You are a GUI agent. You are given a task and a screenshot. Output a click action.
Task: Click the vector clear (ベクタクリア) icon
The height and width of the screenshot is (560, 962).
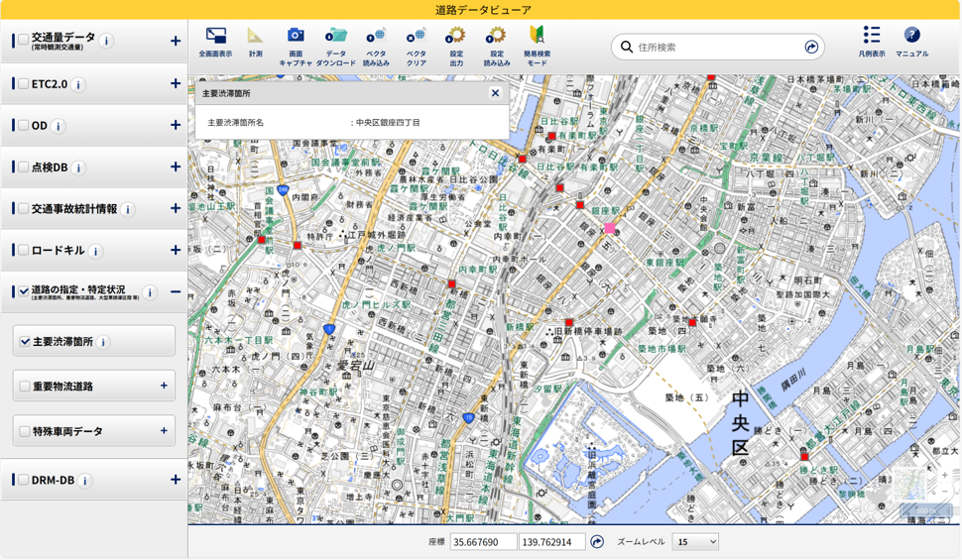click(417, 37)
